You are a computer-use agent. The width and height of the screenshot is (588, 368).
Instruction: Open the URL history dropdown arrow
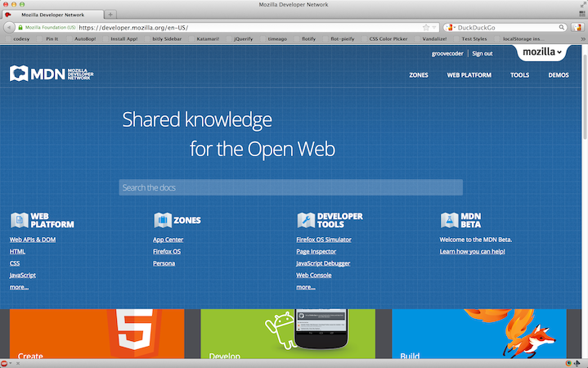point(434,27)
